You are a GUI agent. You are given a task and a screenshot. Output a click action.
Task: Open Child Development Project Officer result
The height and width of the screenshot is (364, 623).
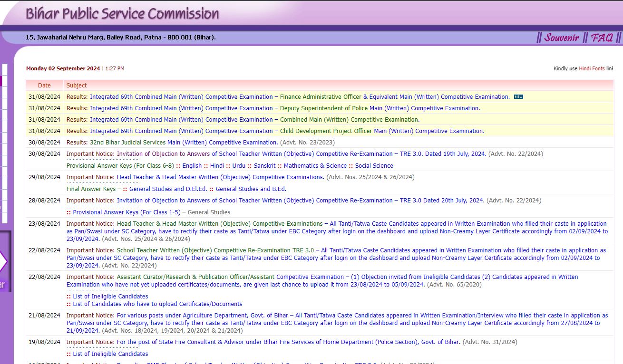tap(287, 131)
